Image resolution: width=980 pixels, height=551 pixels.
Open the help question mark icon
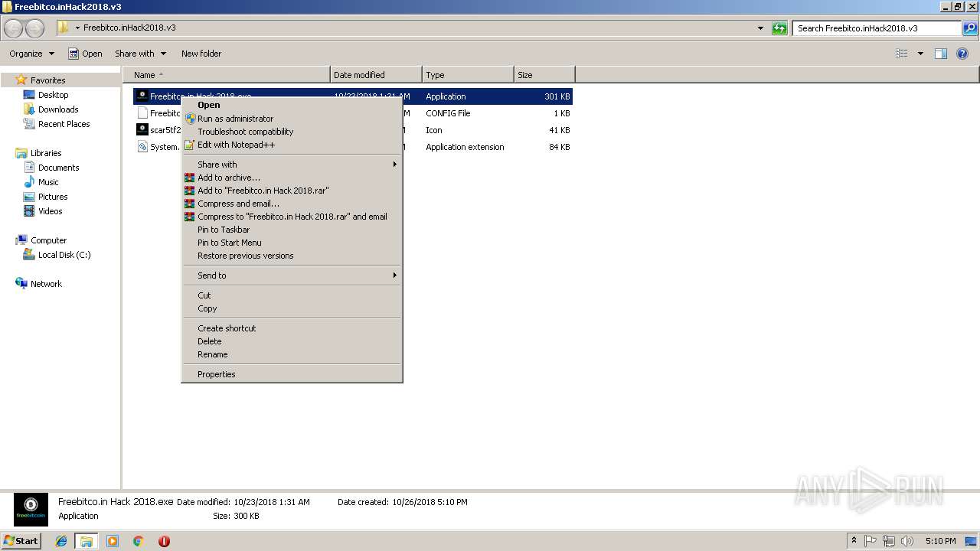pyautogui.click(x=962, y=54)
